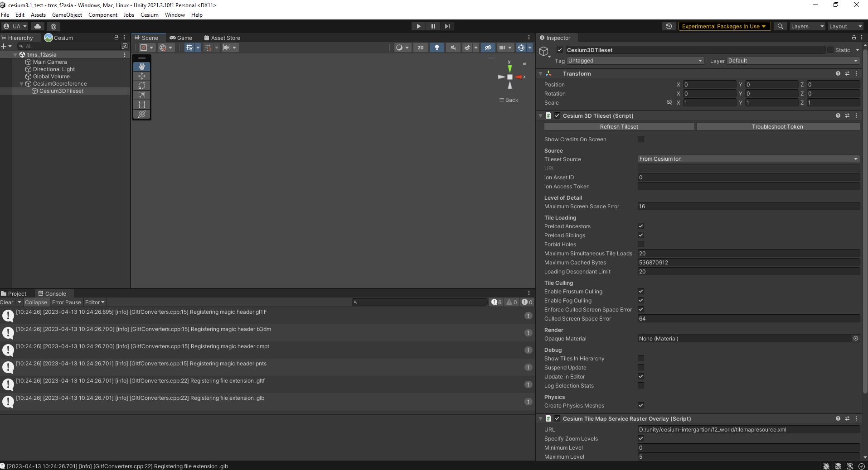Open Experimental Packages In Use dropdown
This screenshot has height=470, width=868.
pyautogui.click(x=724, y=26)
